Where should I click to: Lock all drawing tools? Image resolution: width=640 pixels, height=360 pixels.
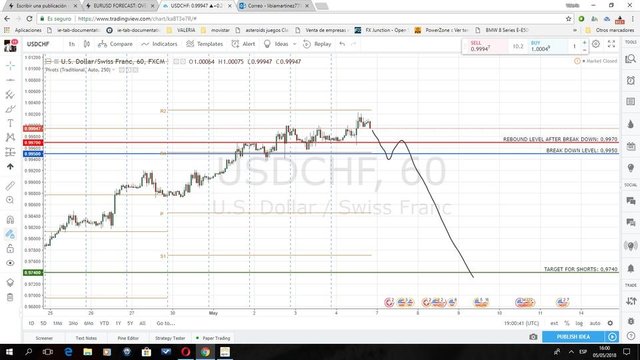point(10,249)
